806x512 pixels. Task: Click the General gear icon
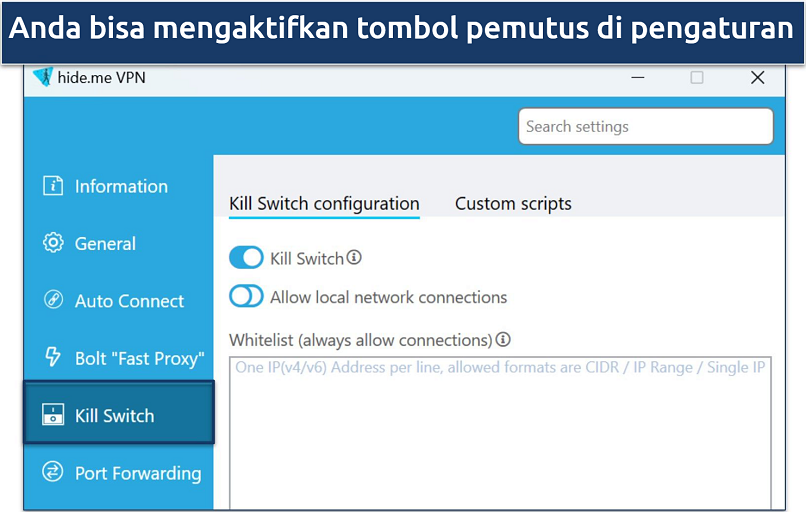click(53, 243)
